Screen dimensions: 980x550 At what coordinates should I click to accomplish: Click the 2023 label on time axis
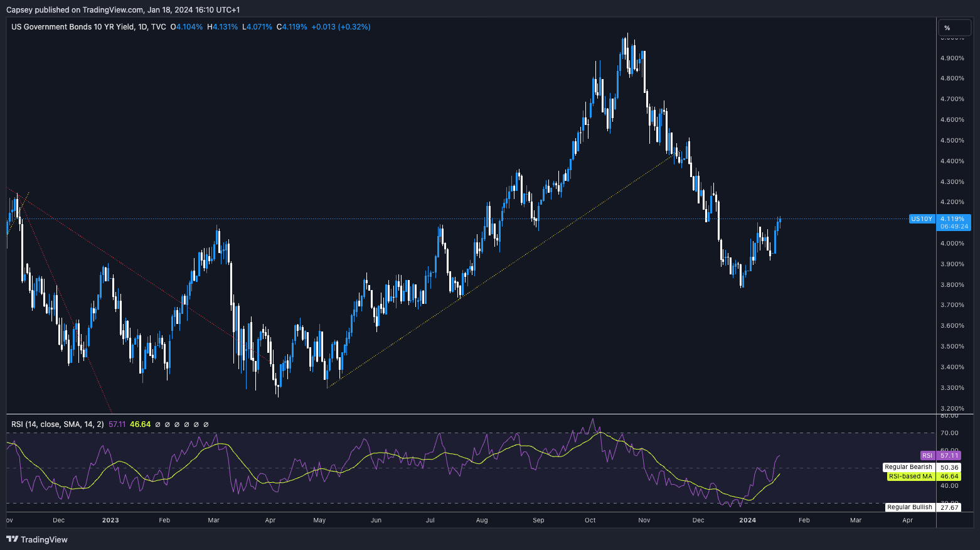point(110,520)
